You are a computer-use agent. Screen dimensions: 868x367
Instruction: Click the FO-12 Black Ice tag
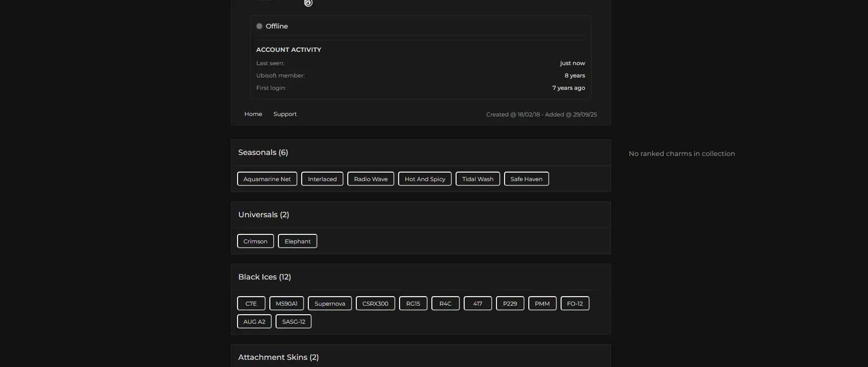coord(575,304)
